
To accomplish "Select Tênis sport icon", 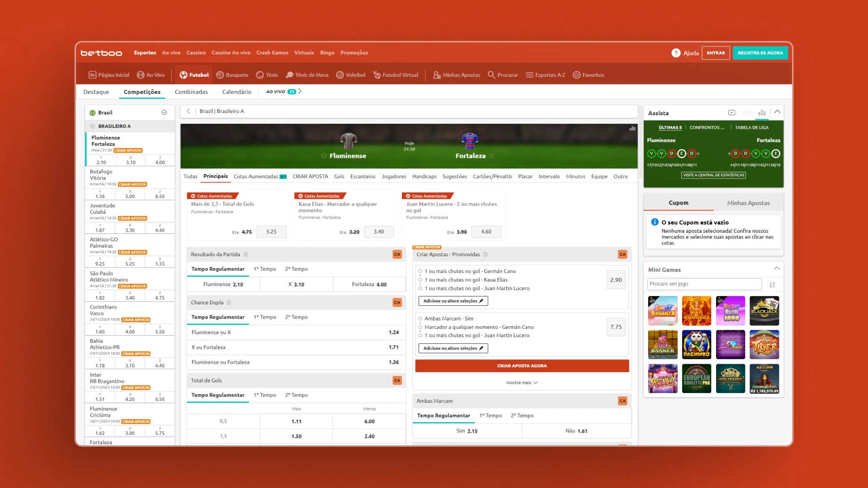I will [260, 75].
